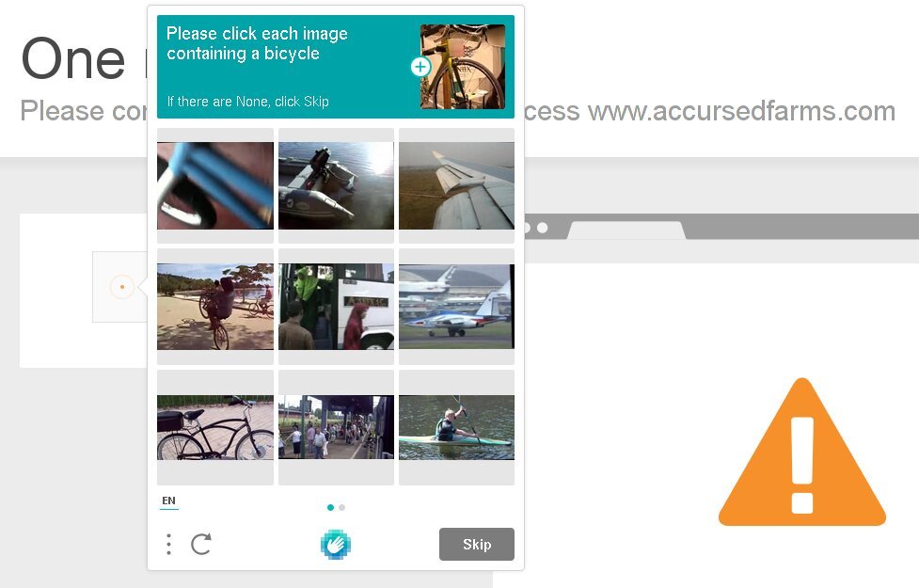
Task: Click the example bicycle image in the header
Action: 463,67
